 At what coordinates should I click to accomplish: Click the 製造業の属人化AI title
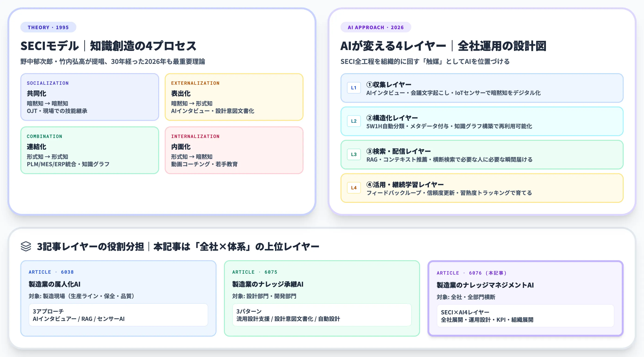coord(55,284)
